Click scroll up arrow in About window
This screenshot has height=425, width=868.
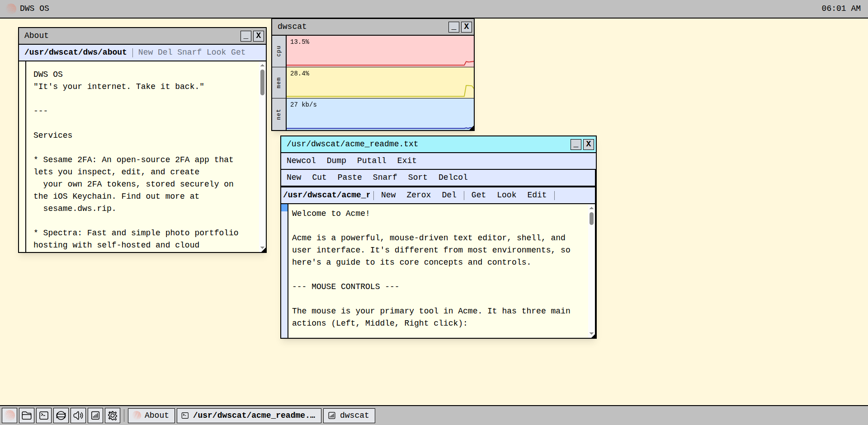tap(262, 65)
